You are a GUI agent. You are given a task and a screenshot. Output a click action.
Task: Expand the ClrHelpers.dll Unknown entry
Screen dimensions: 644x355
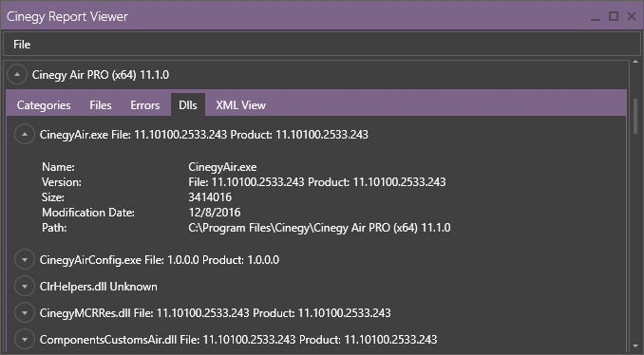(x=25, y=287)
